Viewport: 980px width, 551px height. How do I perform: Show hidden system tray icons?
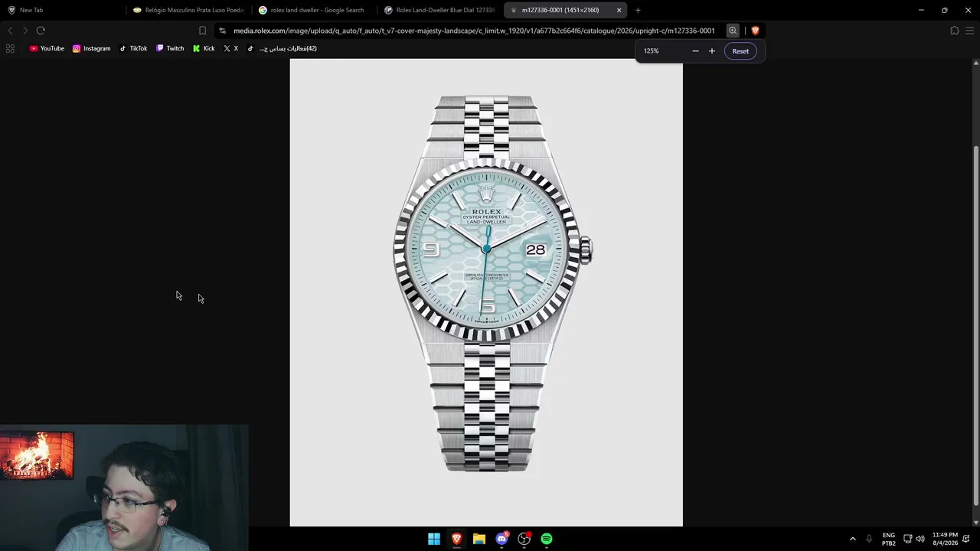tap(853, 539)
